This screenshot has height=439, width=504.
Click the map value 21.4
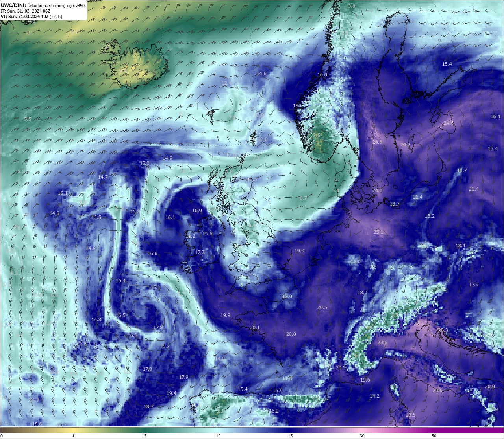(x=474, y=189)
